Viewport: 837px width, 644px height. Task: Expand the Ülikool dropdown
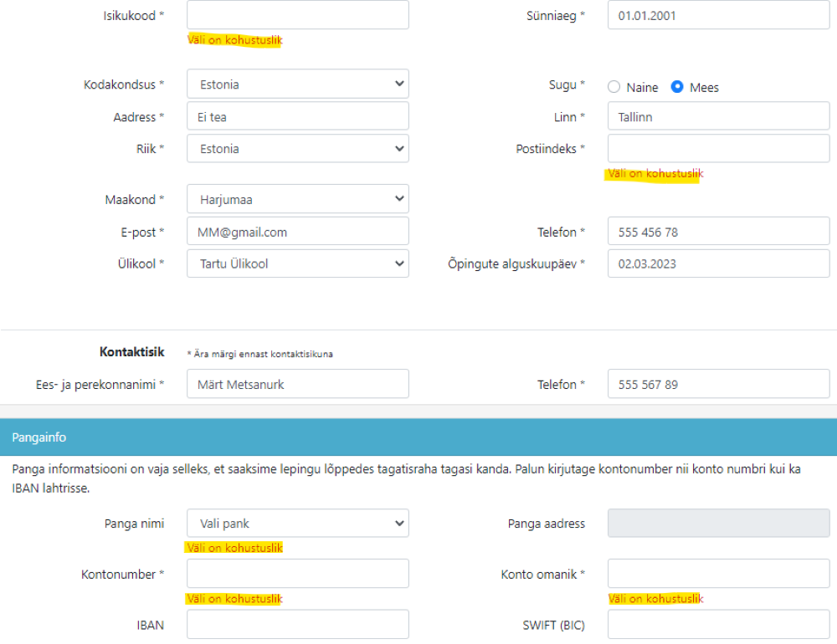coord(297,263)
